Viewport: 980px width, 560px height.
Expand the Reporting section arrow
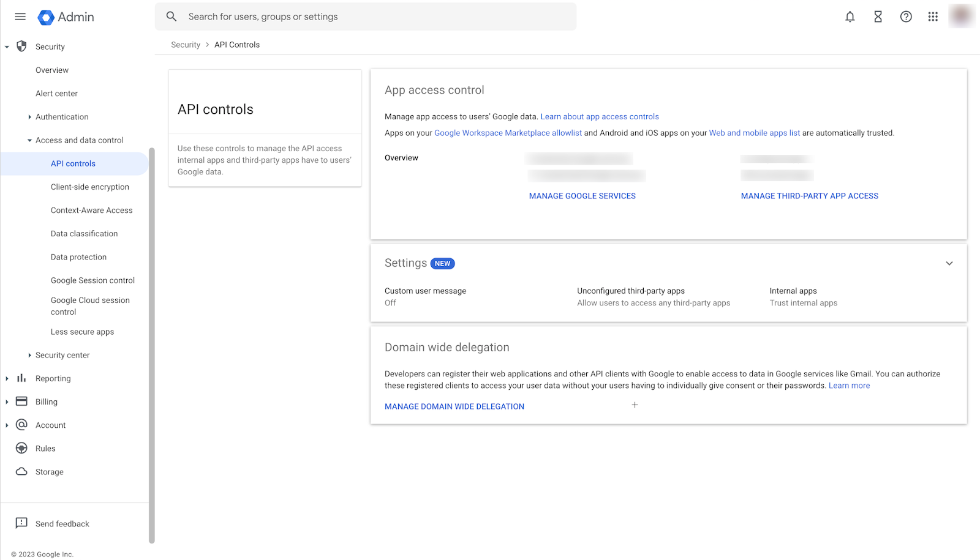click(x=7, y=378)
